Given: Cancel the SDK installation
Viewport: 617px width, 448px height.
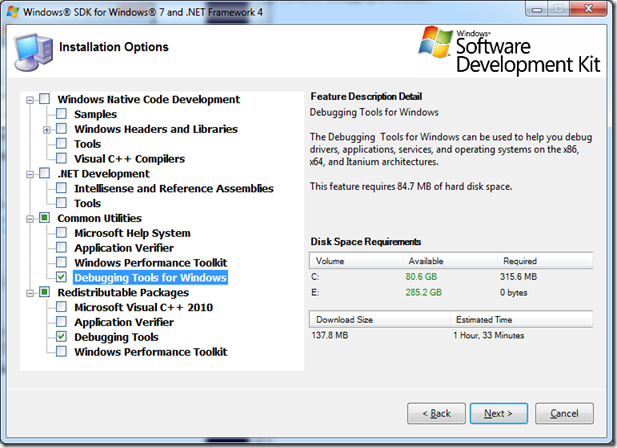Looking at the screenshot, I should click(564, 413).
